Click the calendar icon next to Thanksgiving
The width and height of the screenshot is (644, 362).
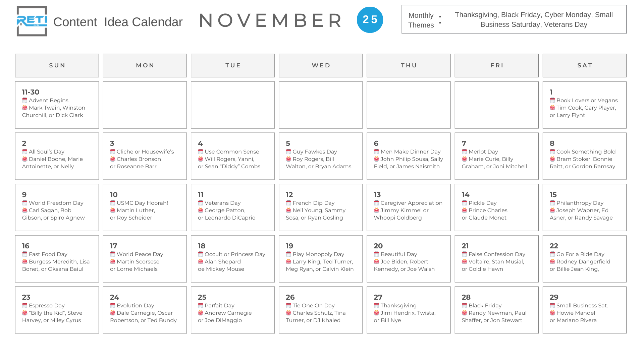376,305
